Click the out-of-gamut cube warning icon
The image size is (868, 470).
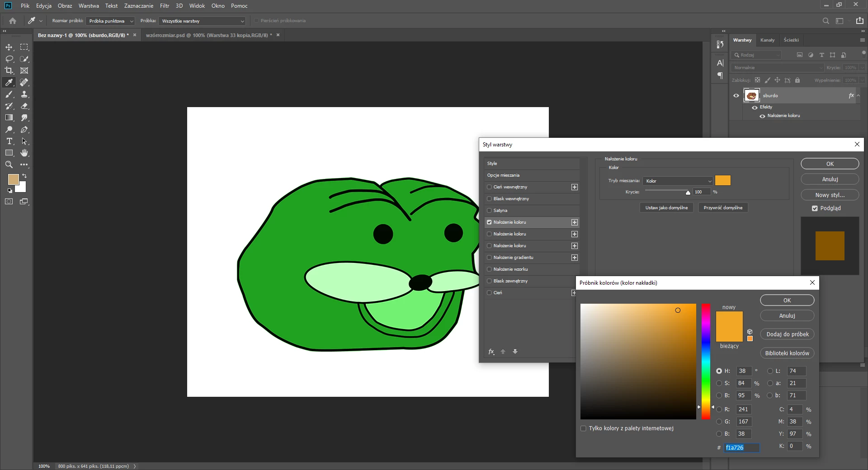pos(750,332)
